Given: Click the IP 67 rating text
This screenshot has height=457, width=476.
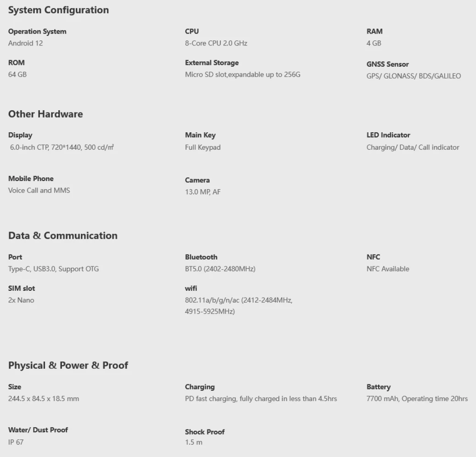Looking at the screenshot, I should tap(16, 442).
